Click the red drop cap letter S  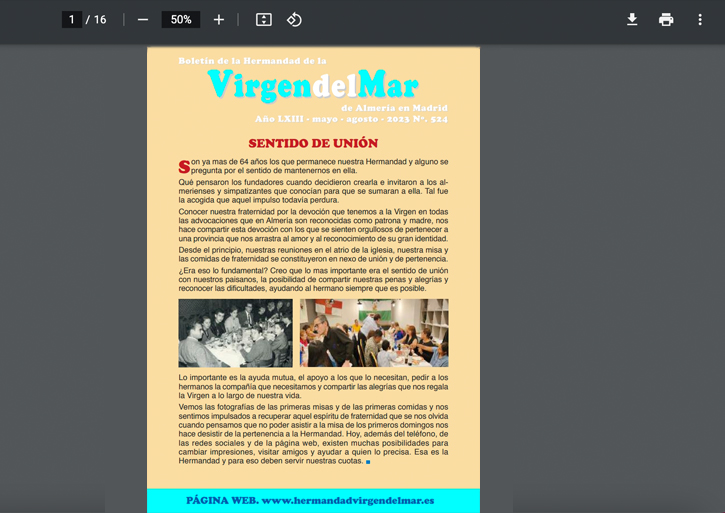pos(184,166)
